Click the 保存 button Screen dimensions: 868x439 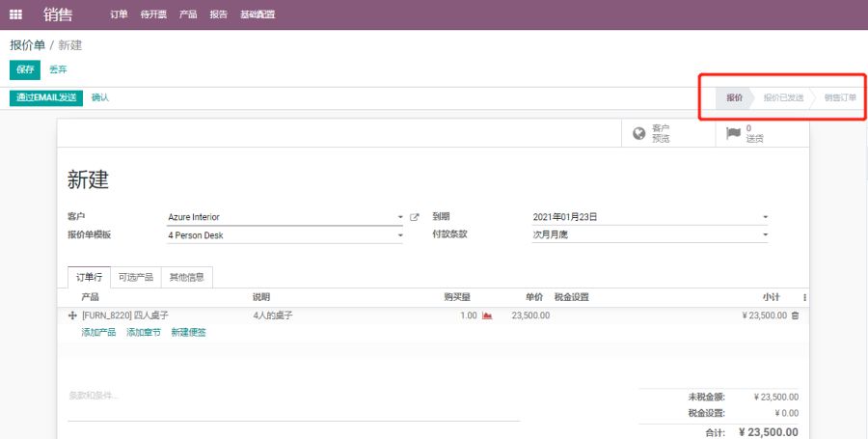tap(25, 69)
